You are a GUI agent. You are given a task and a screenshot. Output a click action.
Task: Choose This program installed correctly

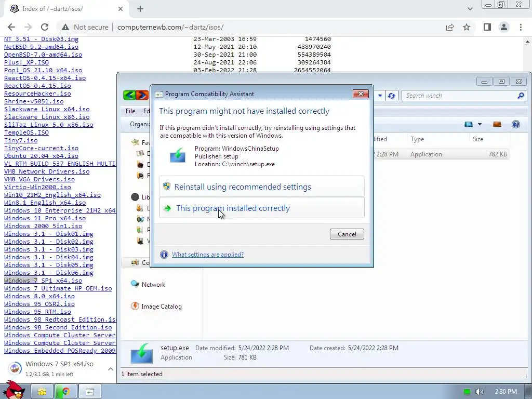(262, 208)
